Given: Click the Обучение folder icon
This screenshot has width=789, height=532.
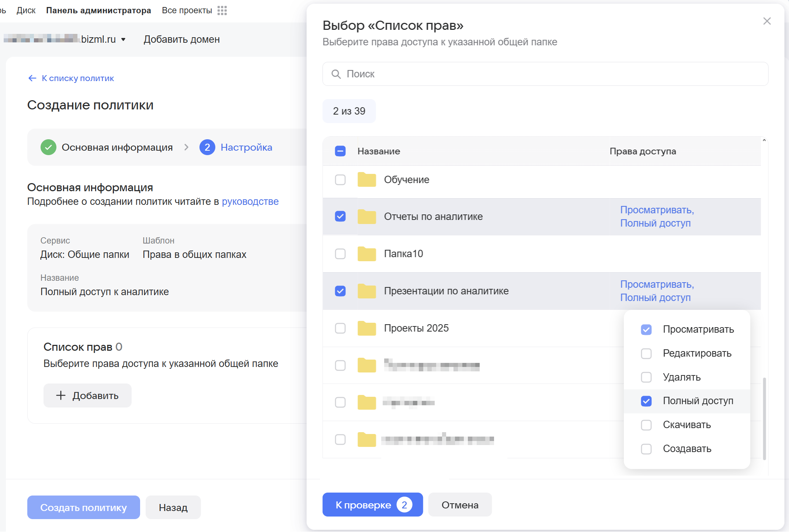Looking at the screenshot, I should (x=366, y=180).
